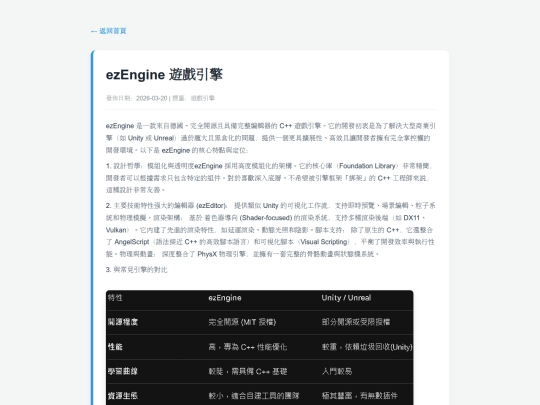Image resolution: width=540 pixels, height=405 pixels.
Task: Click the 較陡，需具備 C++ 基礎 cell
Action: (248, 371)
